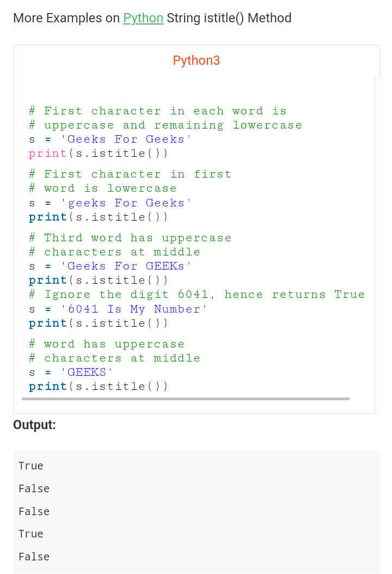Click the string 'Geeks For Geeks' in first example

[126, 139]
